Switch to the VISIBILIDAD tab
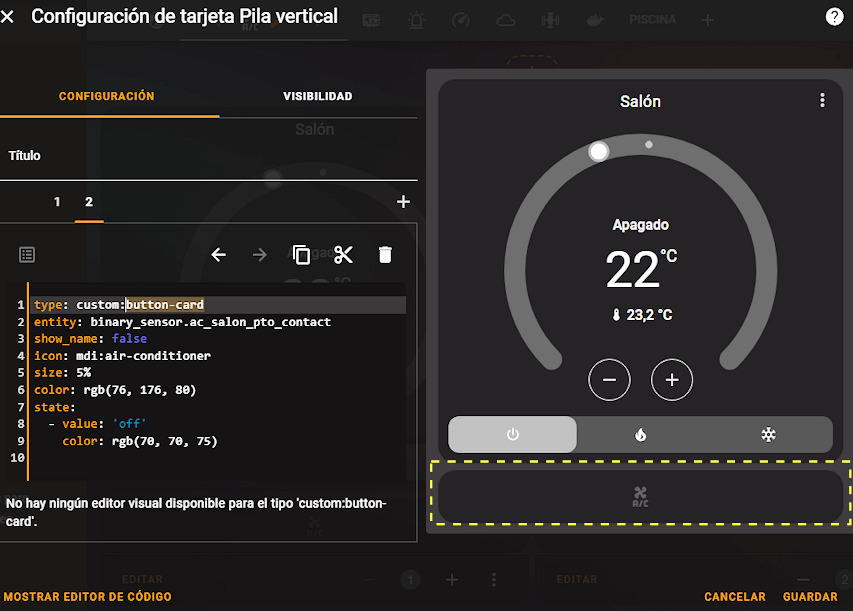The height and width of the screenshot is (611, 853). click(318, 96)
